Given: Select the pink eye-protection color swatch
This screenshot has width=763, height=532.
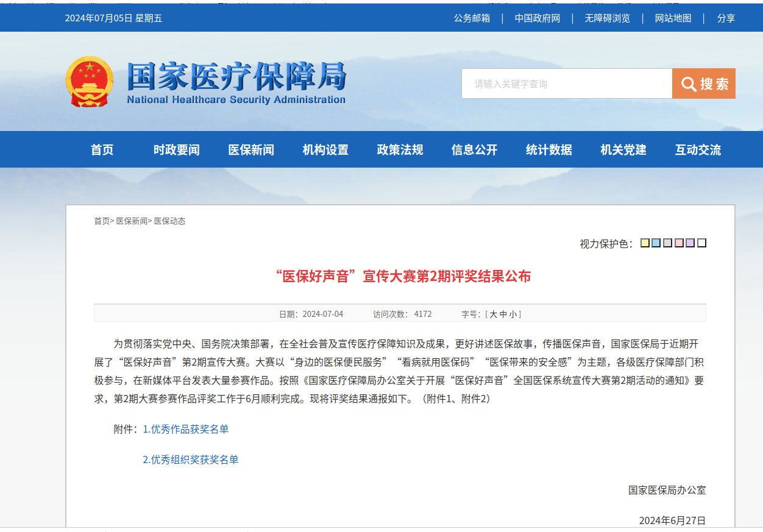Looking at the screenshot, I should click(679, 243).
